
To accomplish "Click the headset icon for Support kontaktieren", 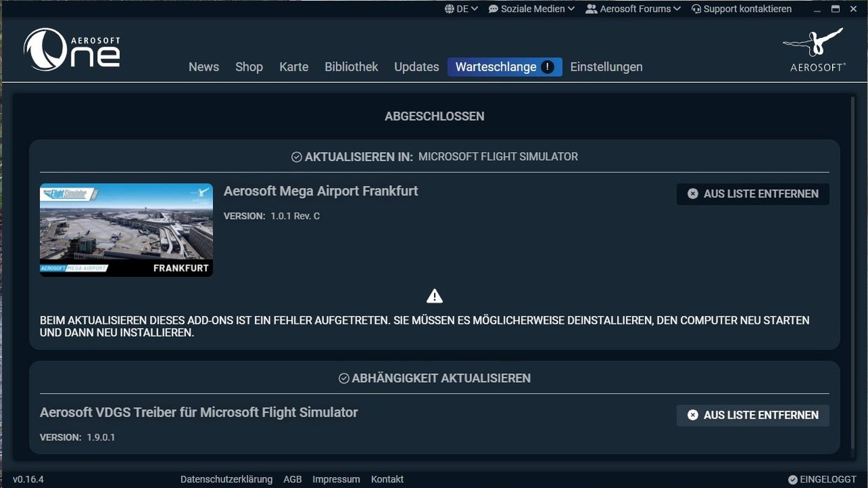I will (696, 9).
